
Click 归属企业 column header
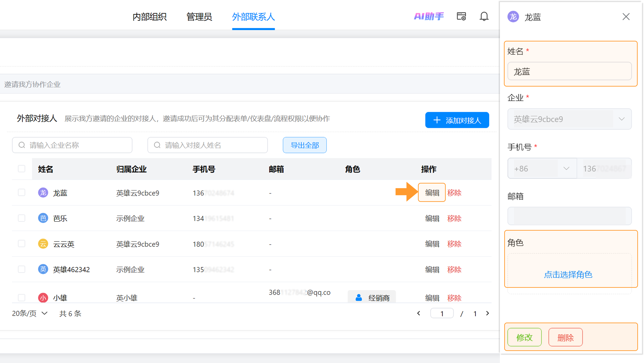(x=131, y=169)
